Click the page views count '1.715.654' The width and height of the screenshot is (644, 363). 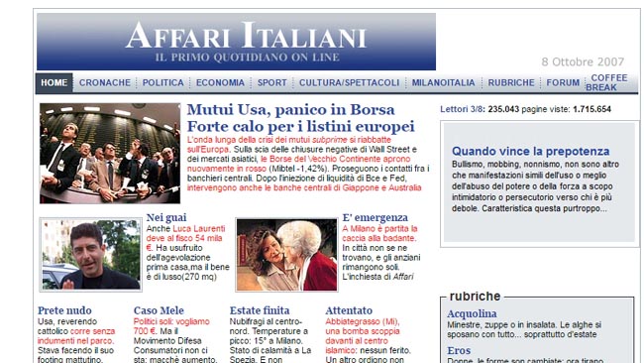(591, 109)
